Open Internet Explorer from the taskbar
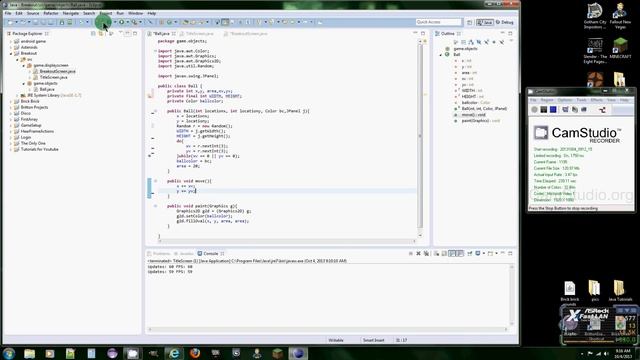This screenshot has height=360, width=640. point(174,353)
